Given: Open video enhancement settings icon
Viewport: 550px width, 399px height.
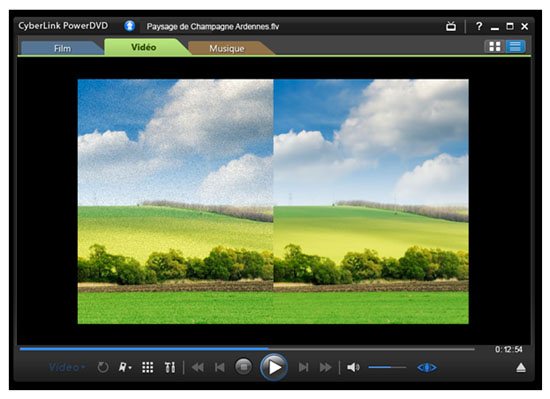Looking at the screenshot, I should point(170,367).
